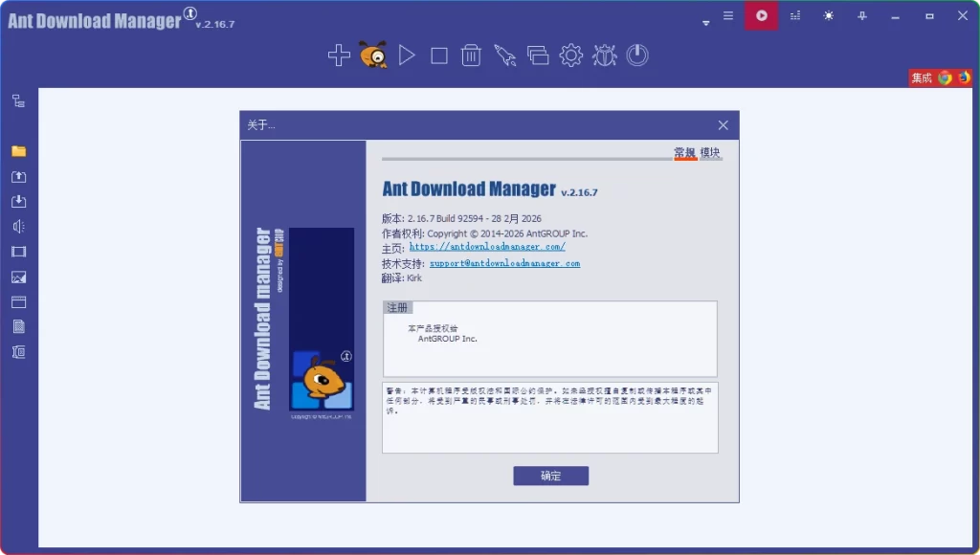Select the shutdown timer icon
The image size is (980, 555).
[637, 55]
